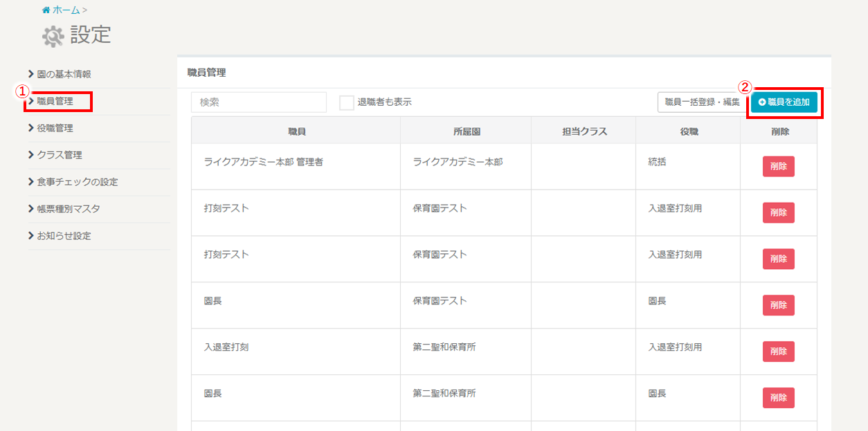This screenshot has height=431, width=868.
Task: Expand the 園の基本情報 chevron
Action: 31,74
